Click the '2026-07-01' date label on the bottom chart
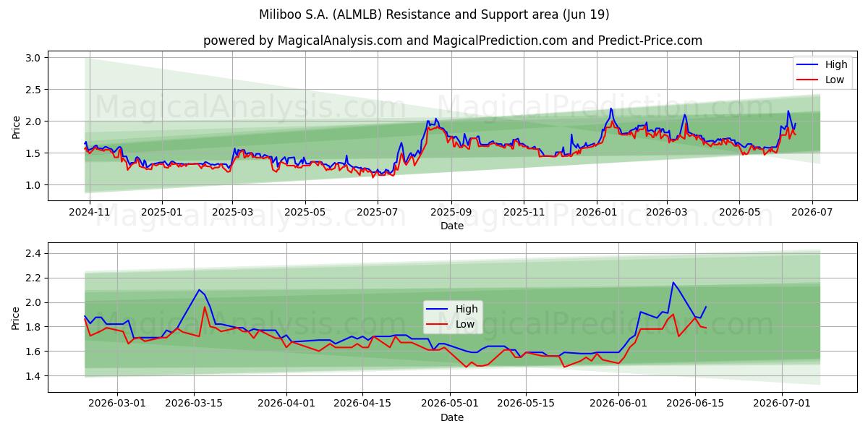 tap(782, 404)
